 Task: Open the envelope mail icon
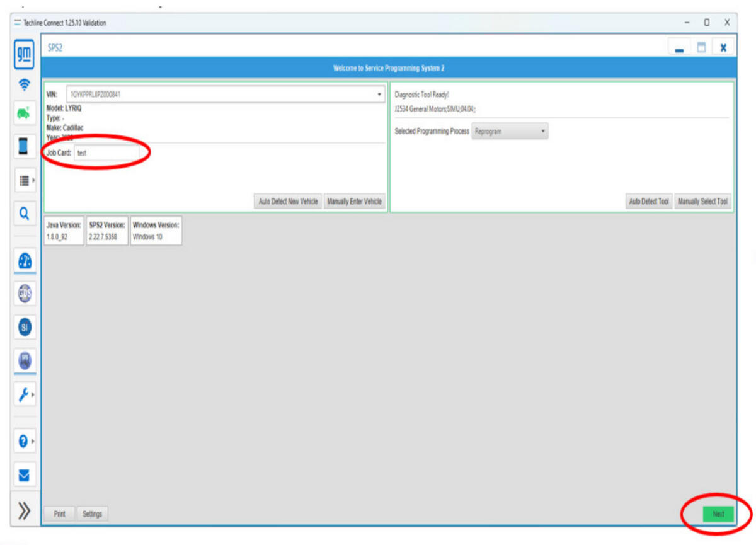point(24,475)
